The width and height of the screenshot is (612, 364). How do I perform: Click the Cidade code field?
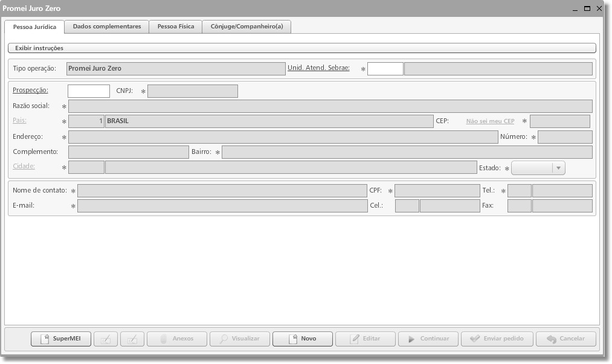tap(86, 167)
